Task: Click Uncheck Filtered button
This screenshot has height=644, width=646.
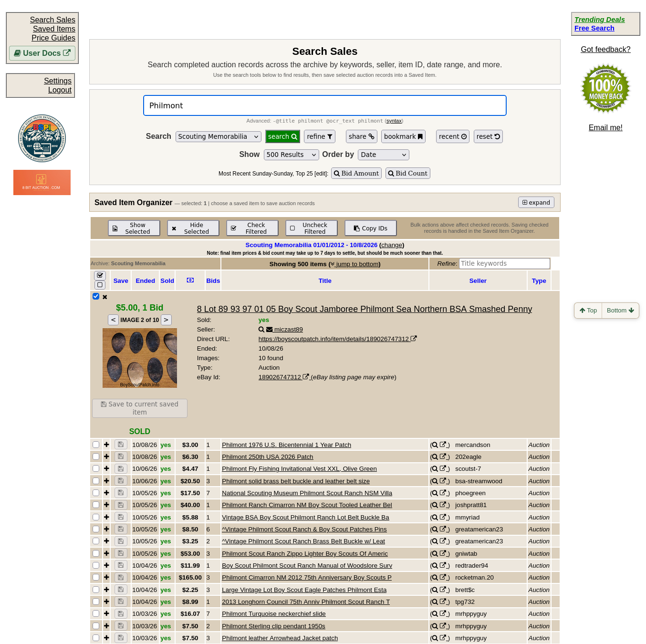Action: coord(312,228)
